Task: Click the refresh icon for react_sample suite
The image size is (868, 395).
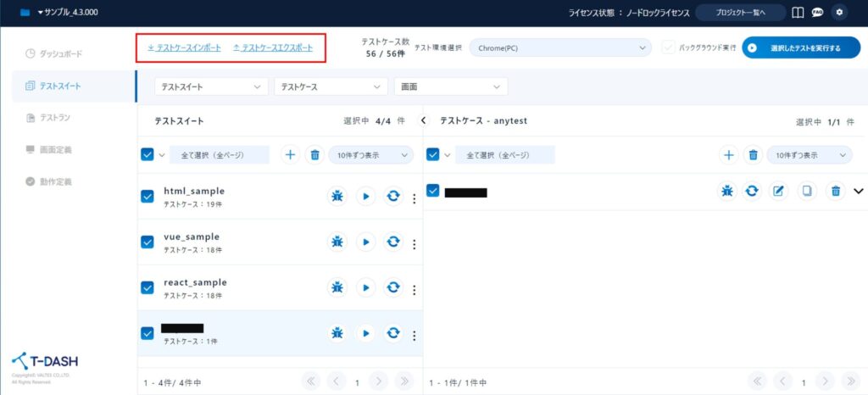Action: [393, 288]
